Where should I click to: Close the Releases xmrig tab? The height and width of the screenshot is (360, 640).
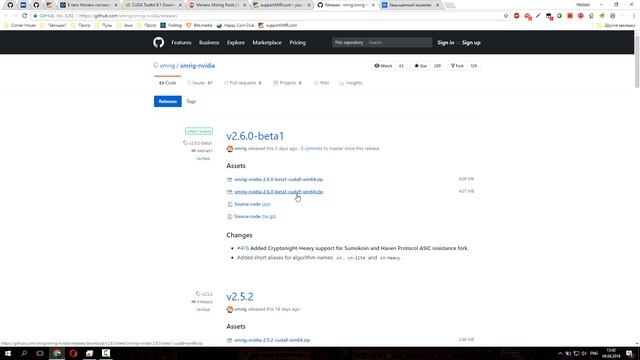point(373,5)
